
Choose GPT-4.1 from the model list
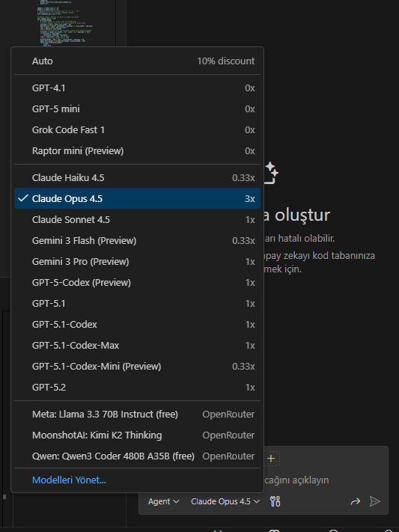click(137, 88)
